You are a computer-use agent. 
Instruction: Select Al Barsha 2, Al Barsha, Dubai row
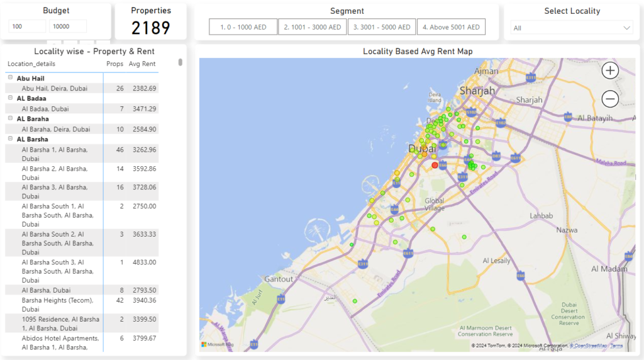tap(82, 173)
